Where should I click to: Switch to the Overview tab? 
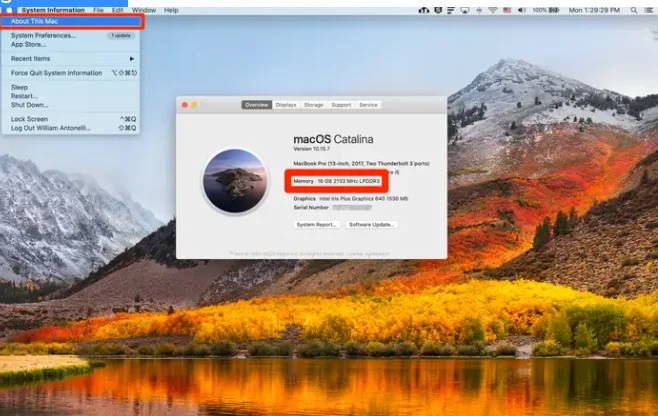256,105
